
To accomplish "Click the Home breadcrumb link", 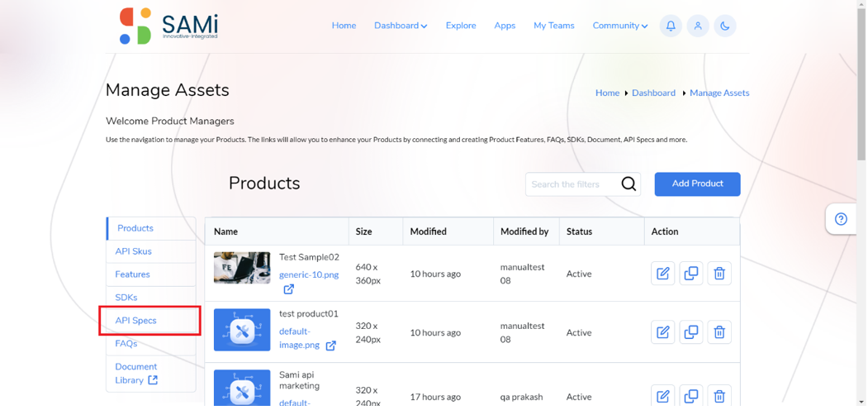I will click(x=607, y=93).
